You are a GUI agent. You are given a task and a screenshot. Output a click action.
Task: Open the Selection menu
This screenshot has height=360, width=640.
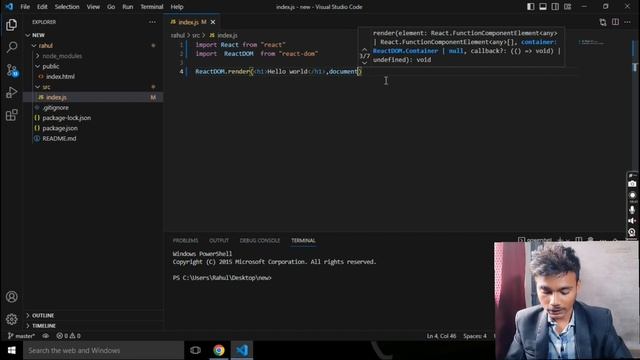coord(67,7)
